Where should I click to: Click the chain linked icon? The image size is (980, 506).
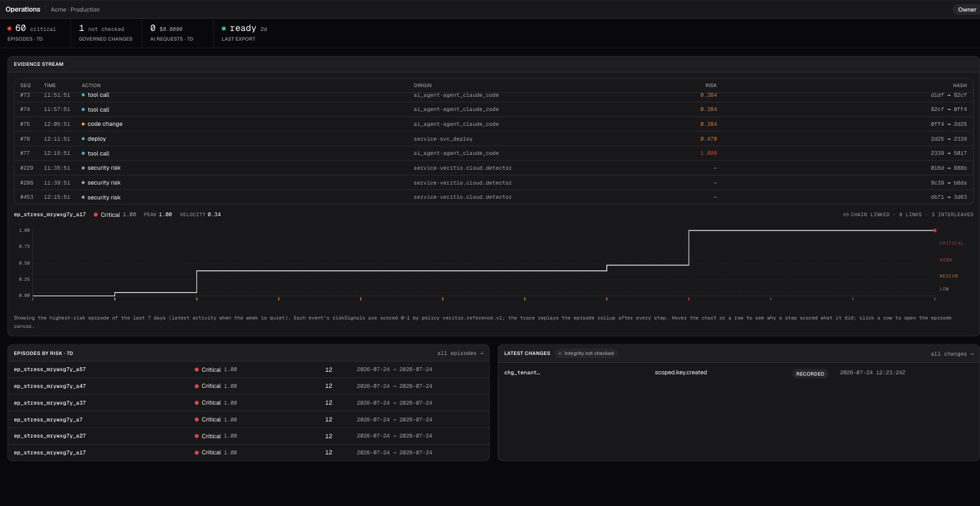click(x=846, y=214)
